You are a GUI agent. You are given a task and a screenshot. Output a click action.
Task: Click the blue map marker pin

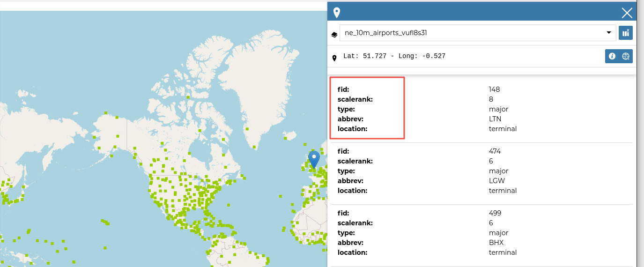pos(314,159)
